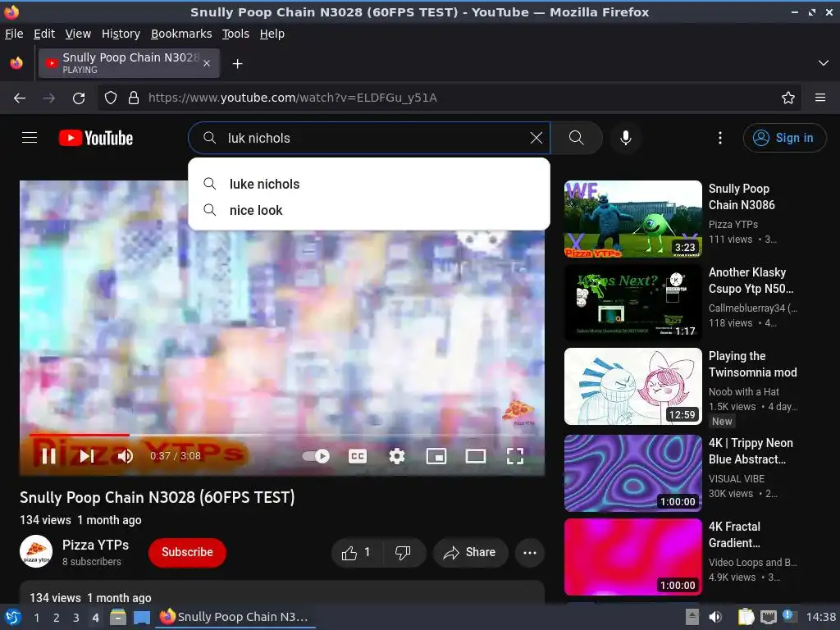The height and width of the screenshot is (630, 840).
Task: Switch to workspace 3 in pager
Action: point(76,618)
